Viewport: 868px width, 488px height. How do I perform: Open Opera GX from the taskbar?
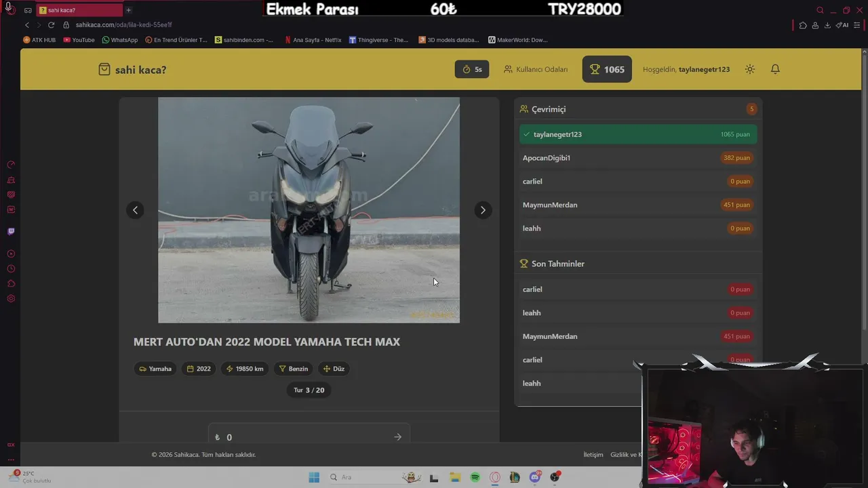(x=495, y=477)
